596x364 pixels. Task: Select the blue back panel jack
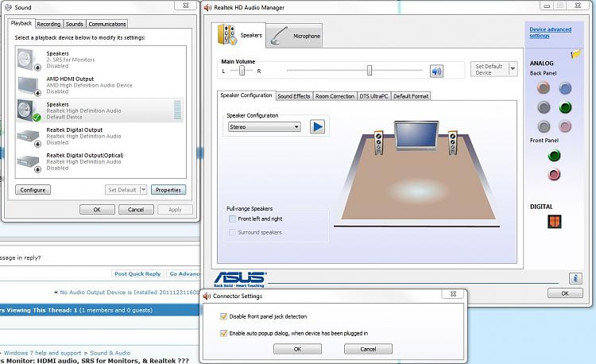pyautogui.click(x=565, y=88)
